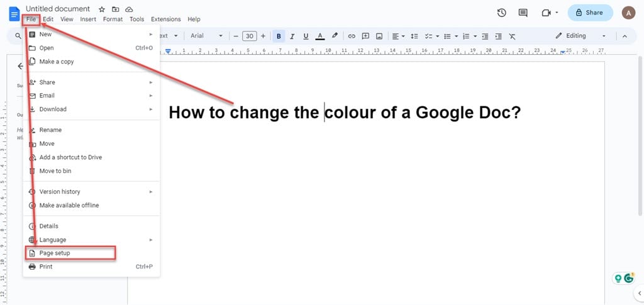Select Move to bin
644x305 pixels.
point(91,171)
